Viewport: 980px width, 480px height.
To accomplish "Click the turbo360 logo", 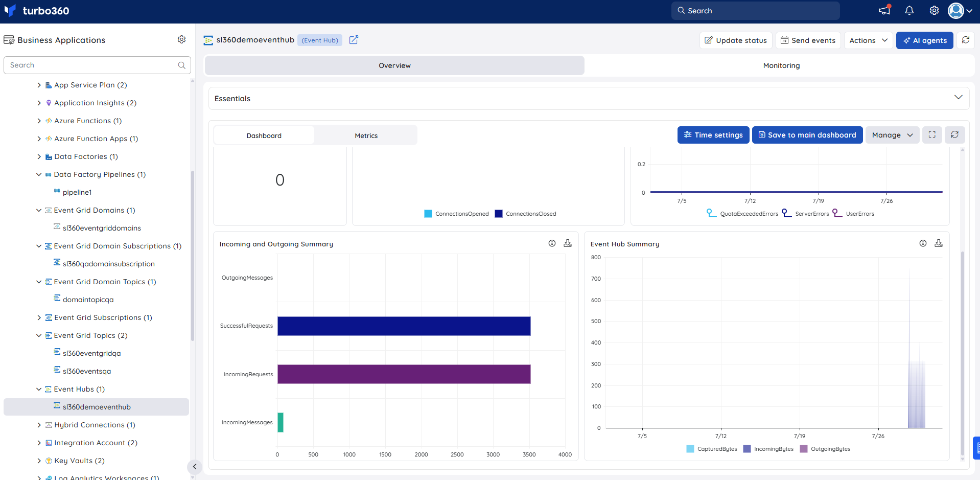I will 37,11.
